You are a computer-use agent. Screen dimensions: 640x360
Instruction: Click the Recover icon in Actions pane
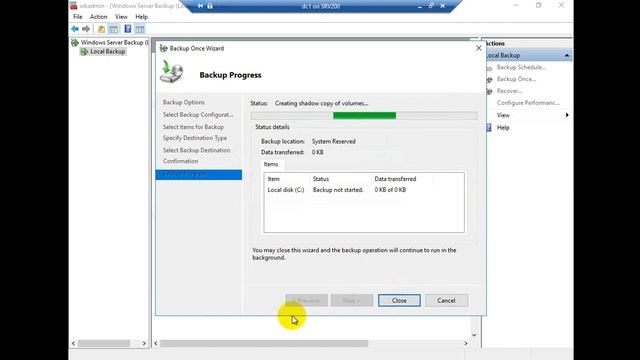click(489, 91)
